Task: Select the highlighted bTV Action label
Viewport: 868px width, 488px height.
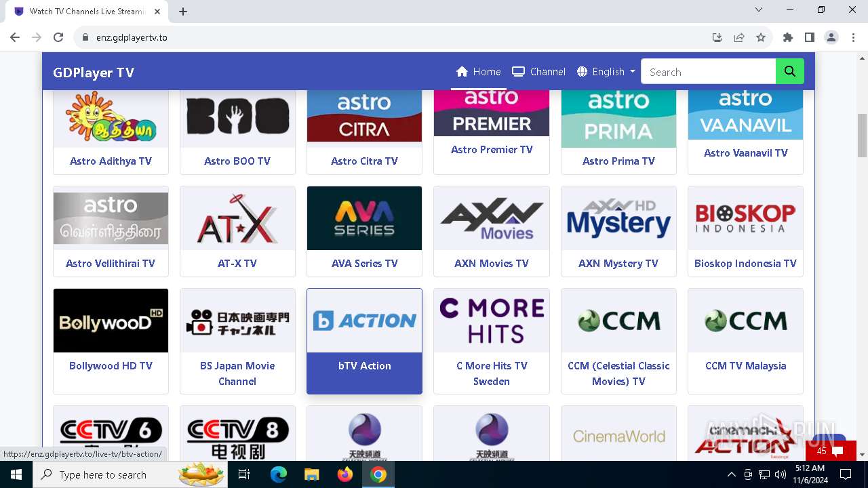Action: point(364,366)
